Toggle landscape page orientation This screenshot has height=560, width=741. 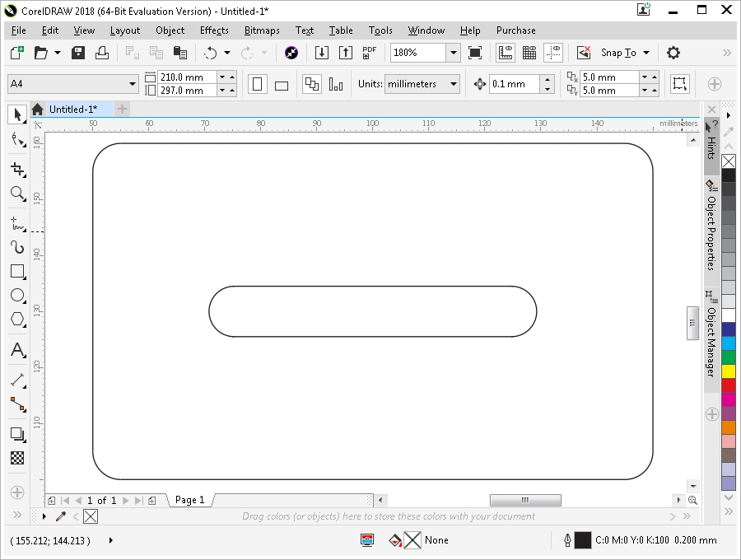pyautogui.click(x=281, y=85)
